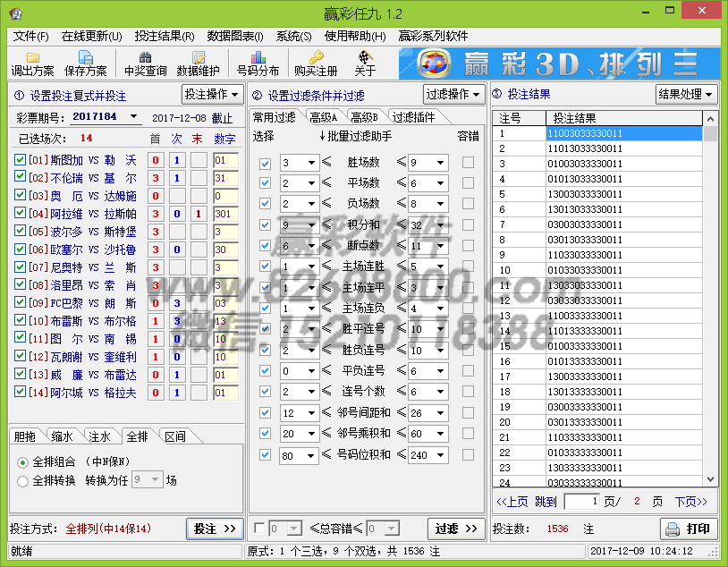Open the 在线更新(U) menu
The width and height of the screenshot is (728, 567).
(91, 37)
